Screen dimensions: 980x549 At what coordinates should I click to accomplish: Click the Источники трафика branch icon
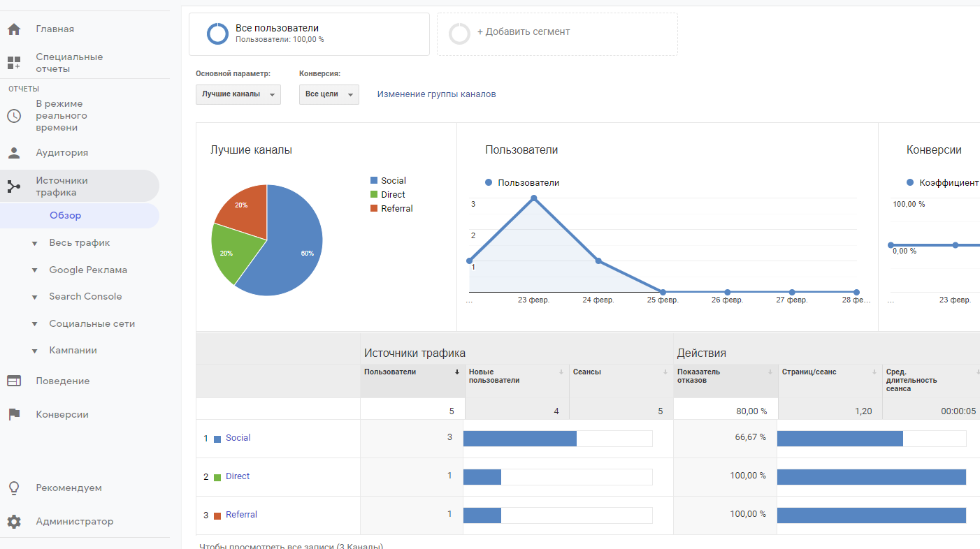coord(14,186)
